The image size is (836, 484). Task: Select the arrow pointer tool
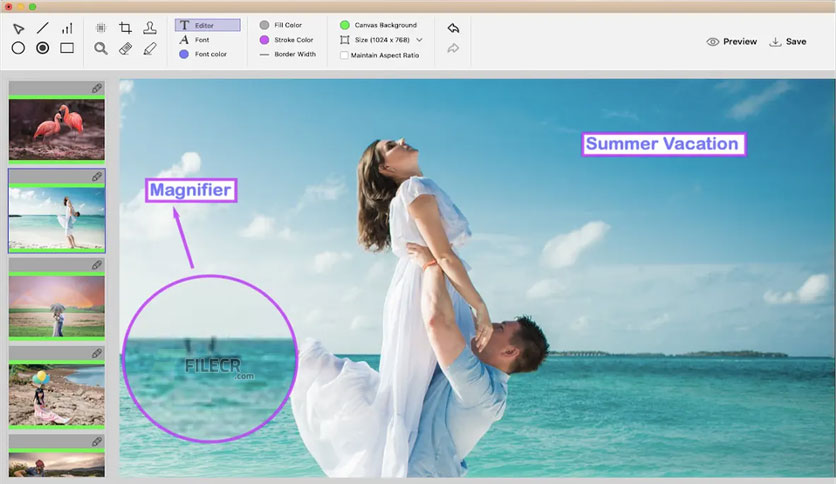(19, 28)
